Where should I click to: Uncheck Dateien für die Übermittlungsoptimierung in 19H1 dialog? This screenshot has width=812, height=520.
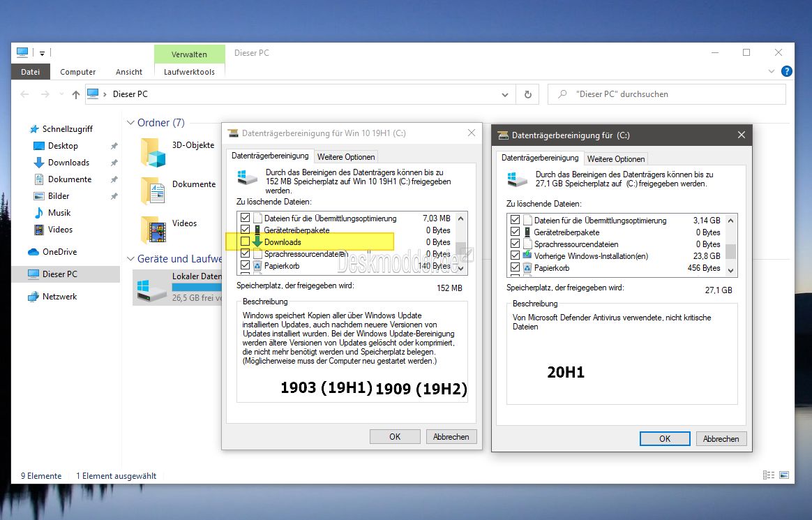point(245,218)
